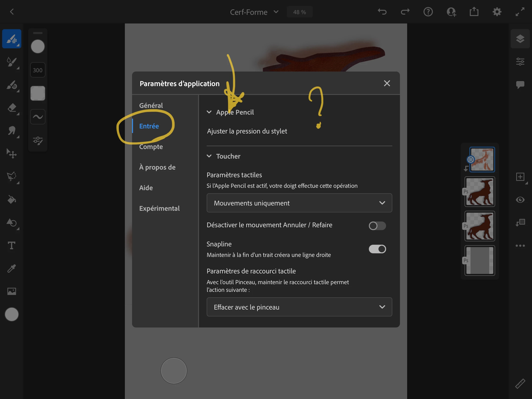The width and height of the screenshot is (532, 399).
Task: Toggle layer visibility eye icon
Action: (520, 200)
